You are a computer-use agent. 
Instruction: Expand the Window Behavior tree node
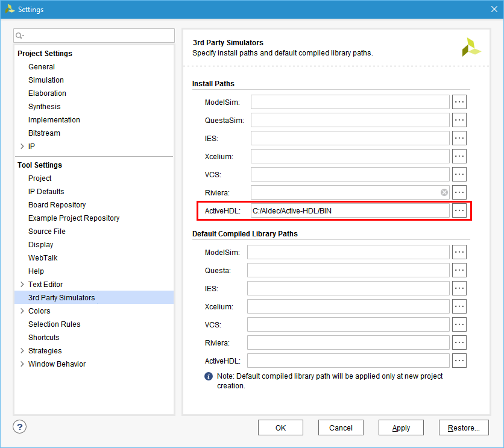(x=22, y=364)
